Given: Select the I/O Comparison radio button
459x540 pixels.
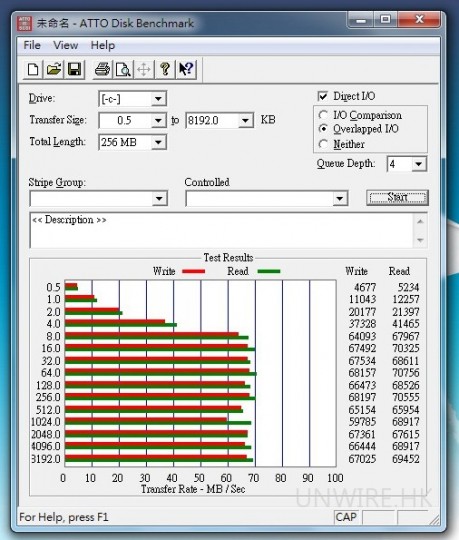Looking at the screenshot, I should click(323, 115).
